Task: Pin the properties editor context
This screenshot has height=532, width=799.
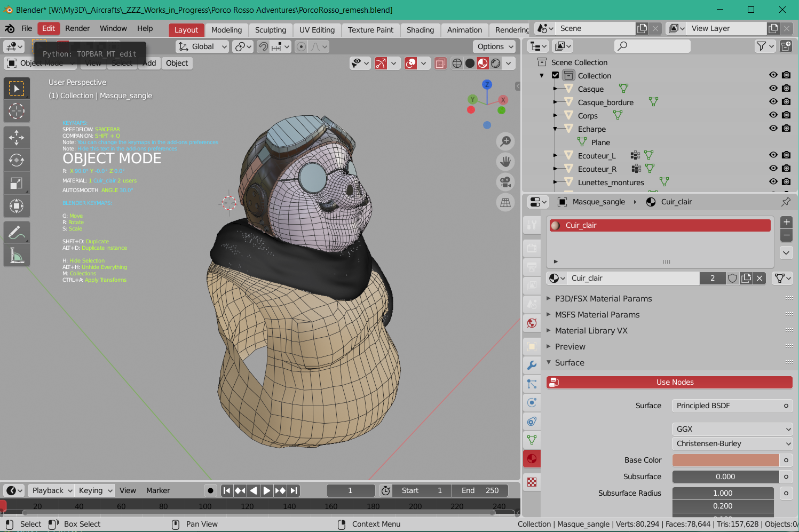Action: tap(786, 202)
